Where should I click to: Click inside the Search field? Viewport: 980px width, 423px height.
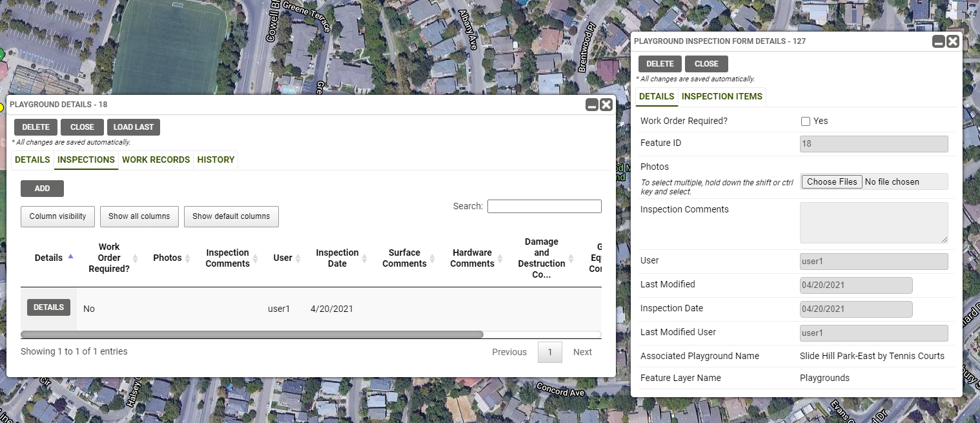(544, 205)
